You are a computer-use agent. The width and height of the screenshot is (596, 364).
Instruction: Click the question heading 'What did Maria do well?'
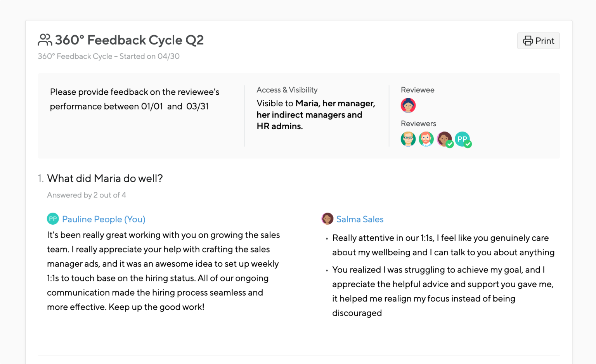[105, 179]
